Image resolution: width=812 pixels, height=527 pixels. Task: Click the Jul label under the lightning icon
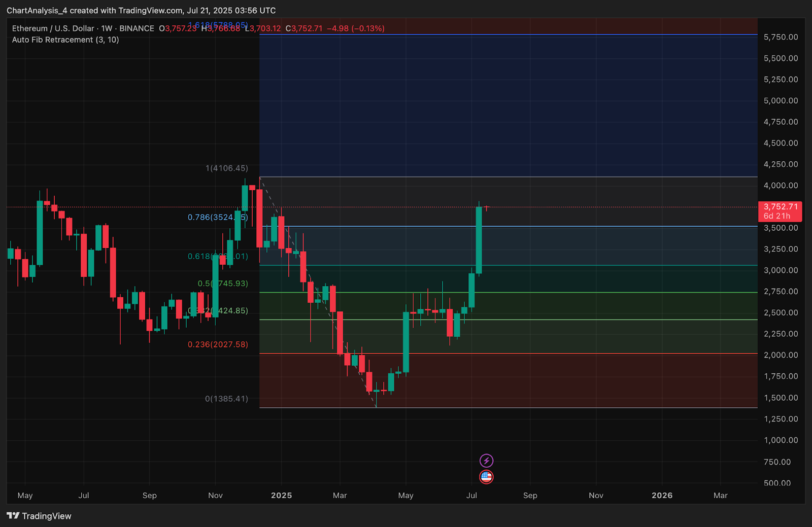pyautogui.click(x=471, y=496)
